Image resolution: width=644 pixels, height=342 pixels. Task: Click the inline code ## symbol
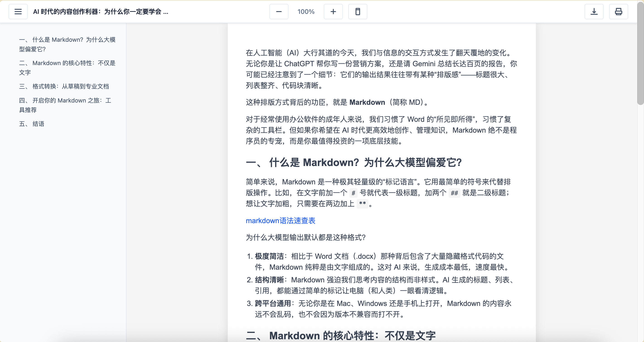click(x=454, y=193)
